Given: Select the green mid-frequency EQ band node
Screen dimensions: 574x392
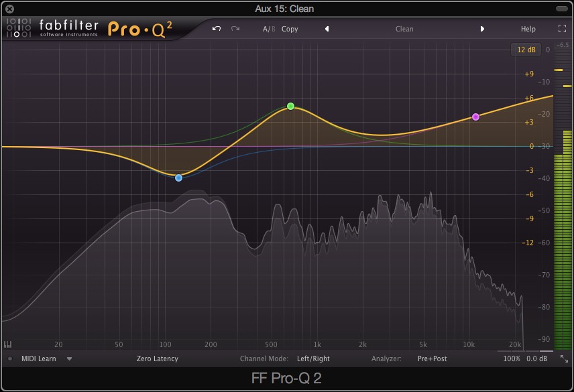Looking at the screenshot, I should point(290,106).
